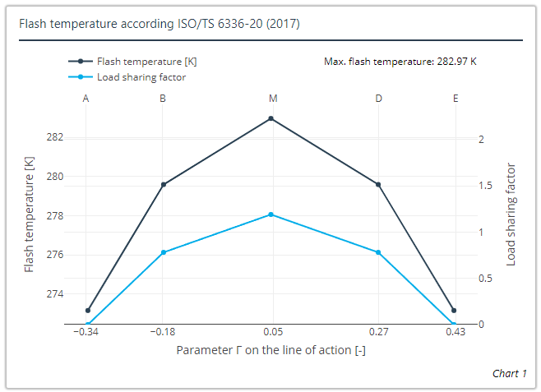This screenshot has height=392, width=541.
Task: Click the blue load sharing point at M
Action: (270, 214)
